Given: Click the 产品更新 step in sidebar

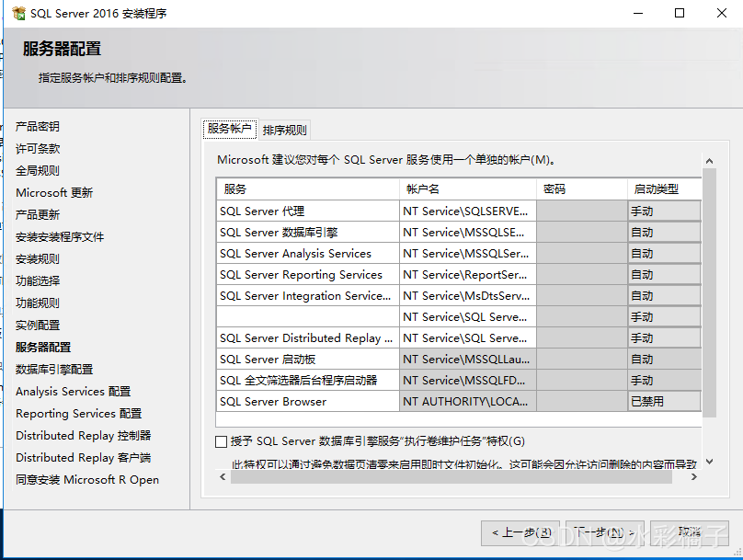Looking at the screenshot, I should click(38, 214).
